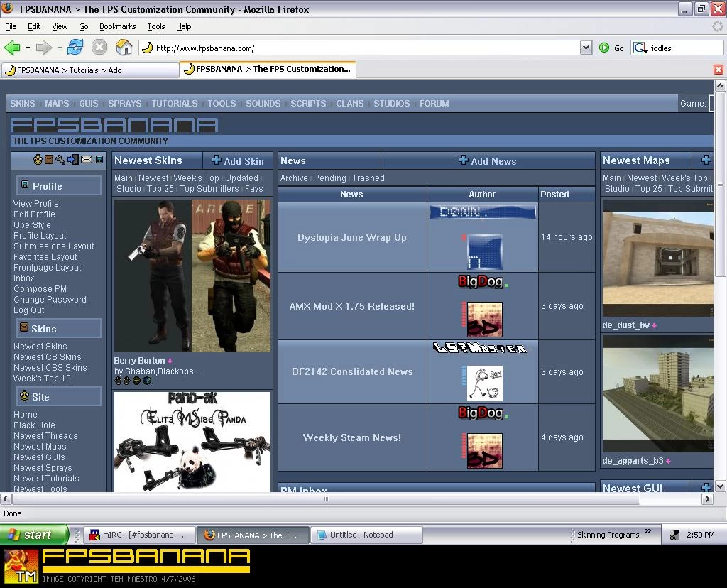Open your inbox via the envelope icon
Image resolution: width=727 pixels, height=588 pixels.
click(85, 160)
